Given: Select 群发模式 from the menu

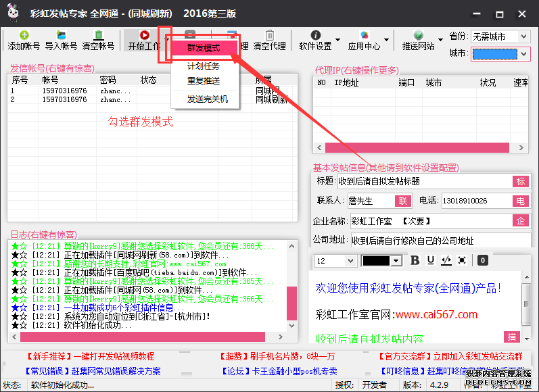Looking at the screenshot, I should (x=204, y=48).
